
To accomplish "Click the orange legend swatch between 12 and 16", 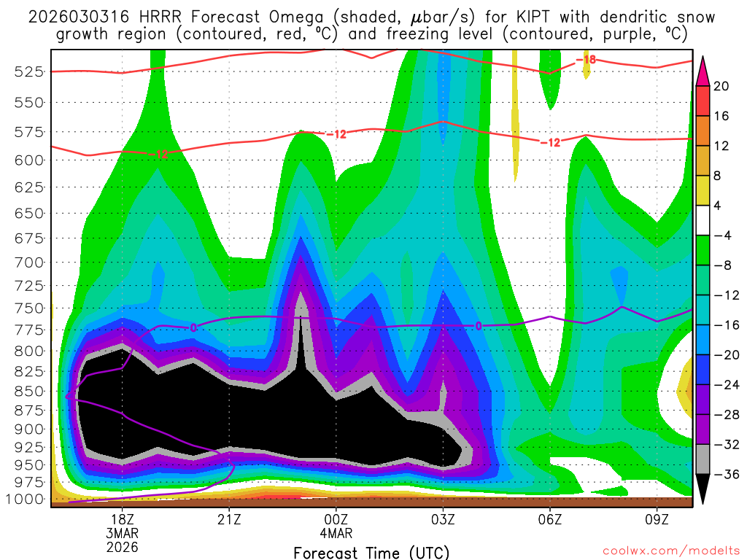I will click(x=703, y=131).
